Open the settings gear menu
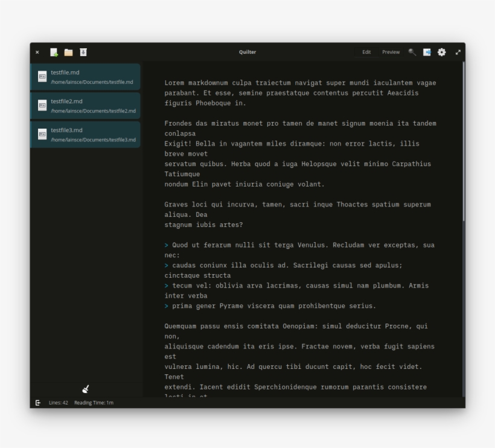495x448 pixels. pos(442,53)
